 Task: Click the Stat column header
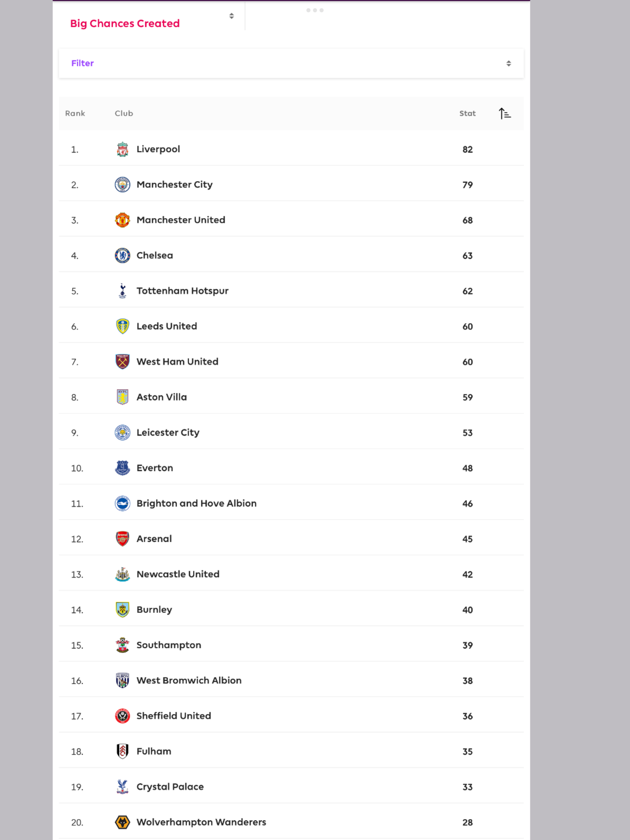(468, 114)
